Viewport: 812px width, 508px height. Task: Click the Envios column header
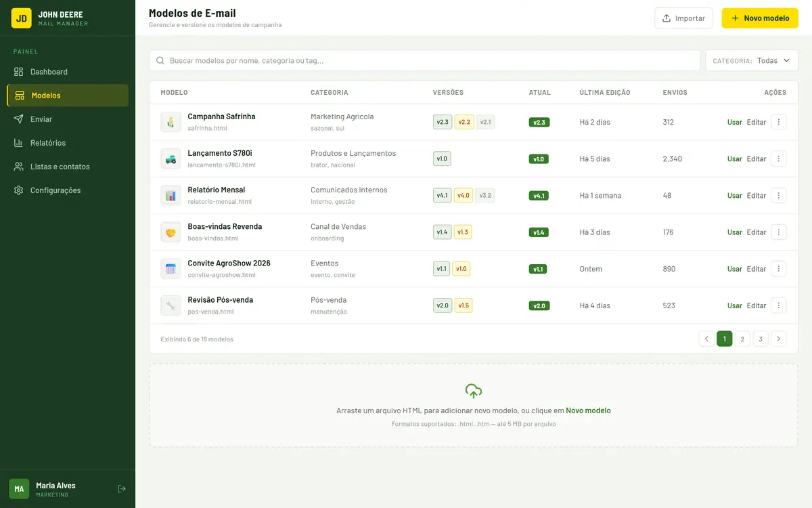[675, 93]
